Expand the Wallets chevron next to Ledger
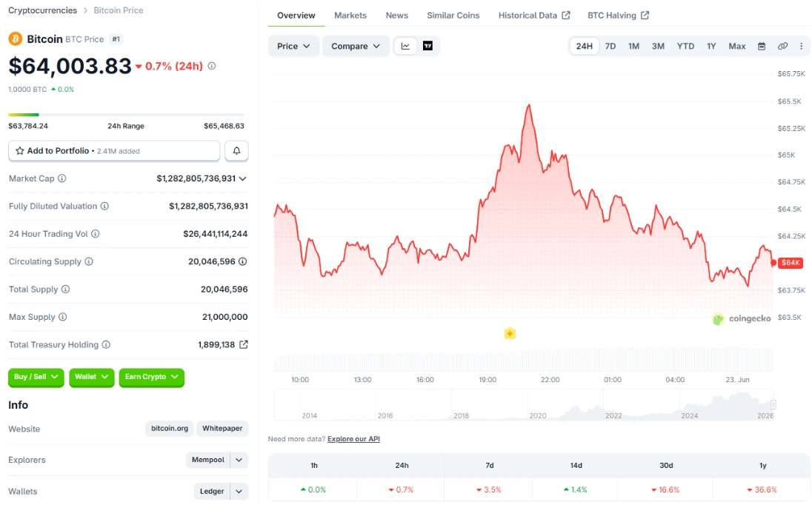The width and height of the screenshot is (812, 505). tap(239, 491)
